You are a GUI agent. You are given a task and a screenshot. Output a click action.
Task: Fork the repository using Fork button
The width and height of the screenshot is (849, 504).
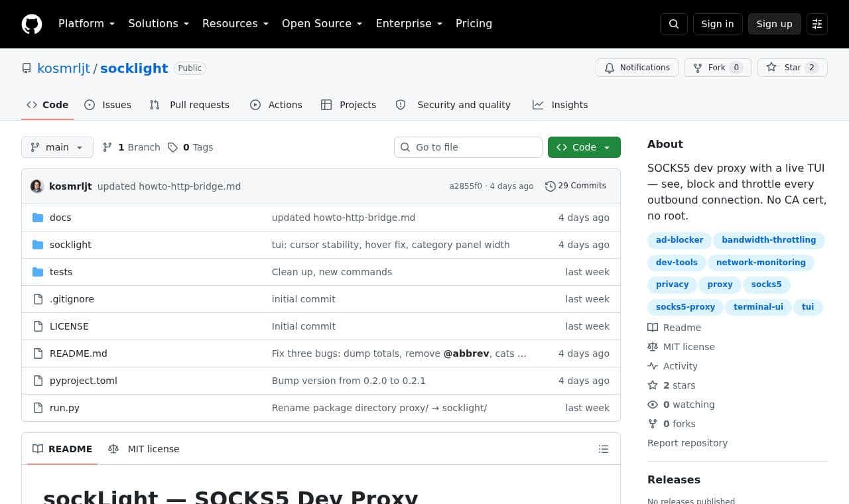pos(718,68)
